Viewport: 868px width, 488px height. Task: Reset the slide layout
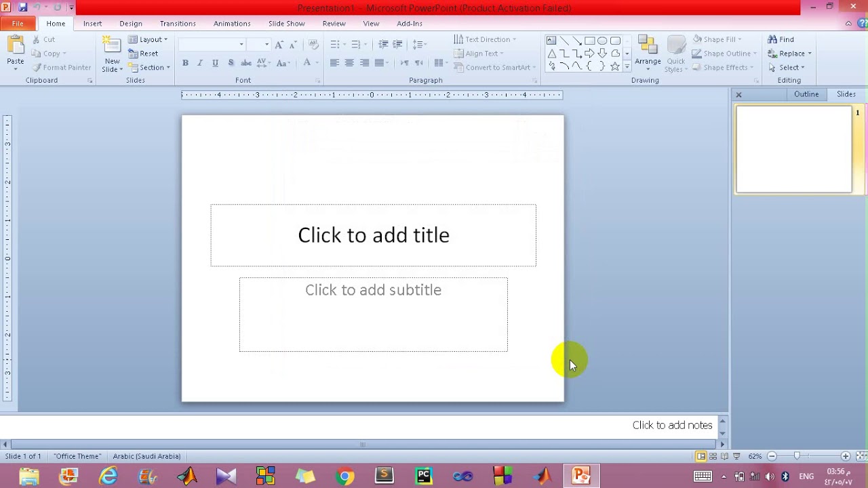tap(143, 54)
